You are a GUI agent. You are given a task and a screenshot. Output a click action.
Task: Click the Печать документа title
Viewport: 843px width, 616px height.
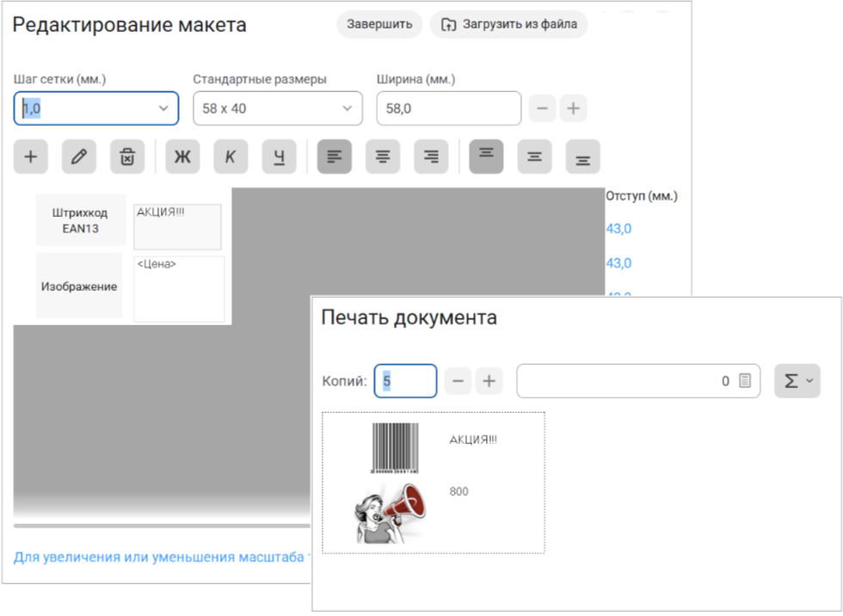[x=409, y=317]
